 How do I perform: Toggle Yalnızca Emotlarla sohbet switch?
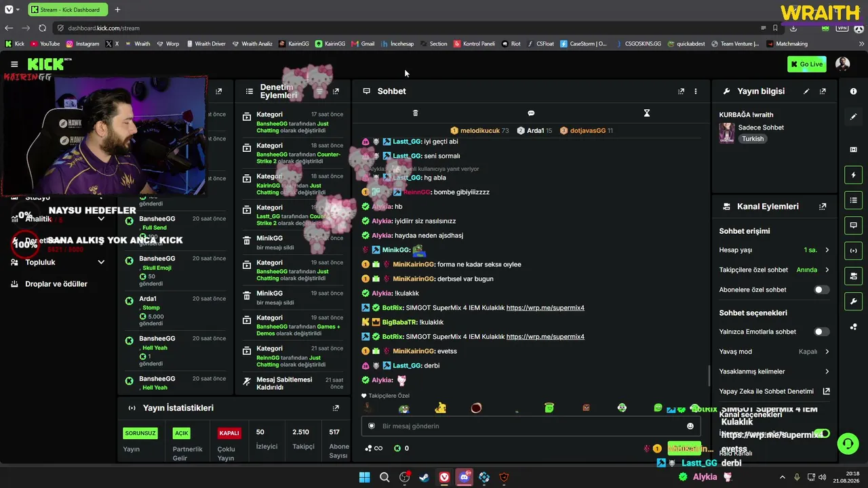(x=821, y=331)
